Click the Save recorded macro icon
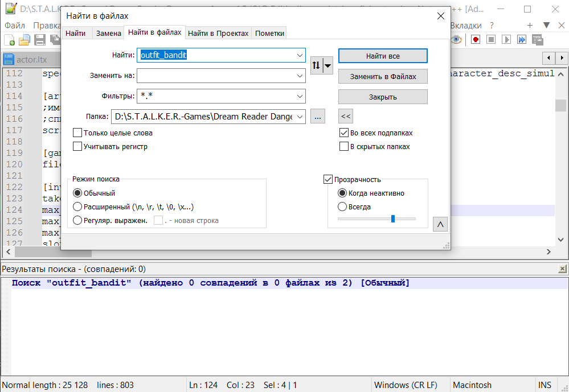This screenshot has height=392, width=569. 537,39
